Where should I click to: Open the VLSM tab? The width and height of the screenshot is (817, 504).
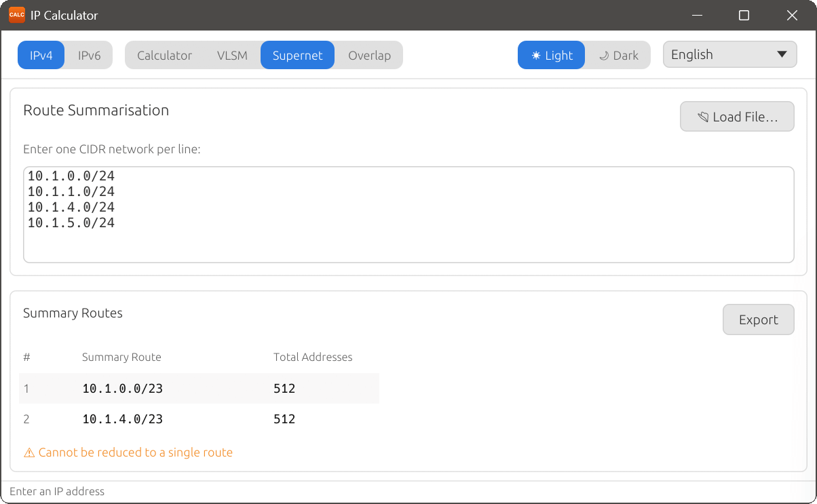[232, 56]
